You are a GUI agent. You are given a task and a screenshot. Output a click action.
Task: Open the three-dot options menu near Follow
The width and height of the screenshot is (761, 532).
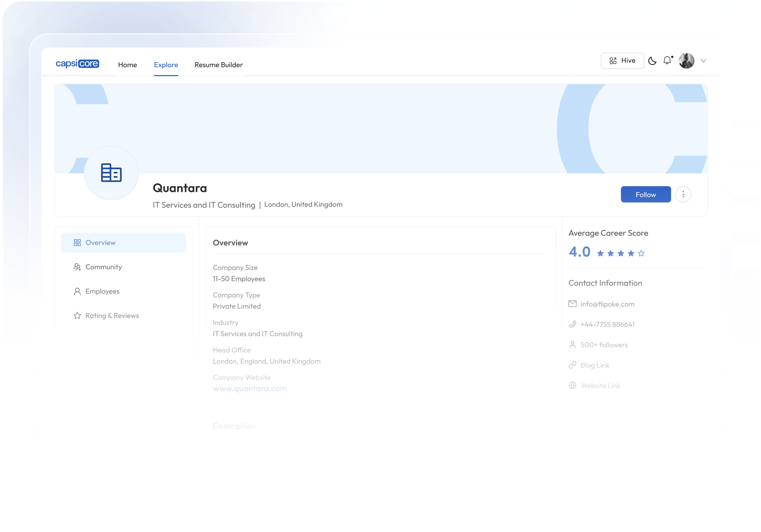(683, 194)
